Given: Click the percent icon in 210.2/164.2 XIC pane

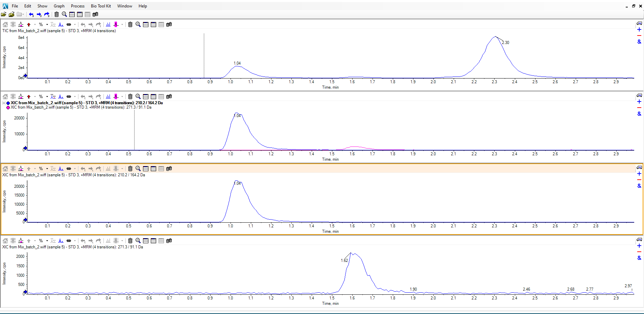Looking at the screenshot, I should pyautogui.click(x=41, y=169).
